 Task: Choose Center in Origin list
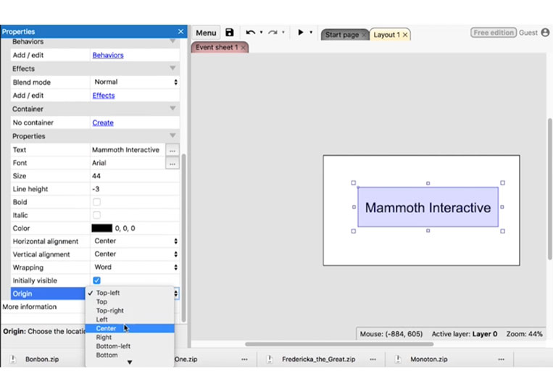[x=130, y=328]
